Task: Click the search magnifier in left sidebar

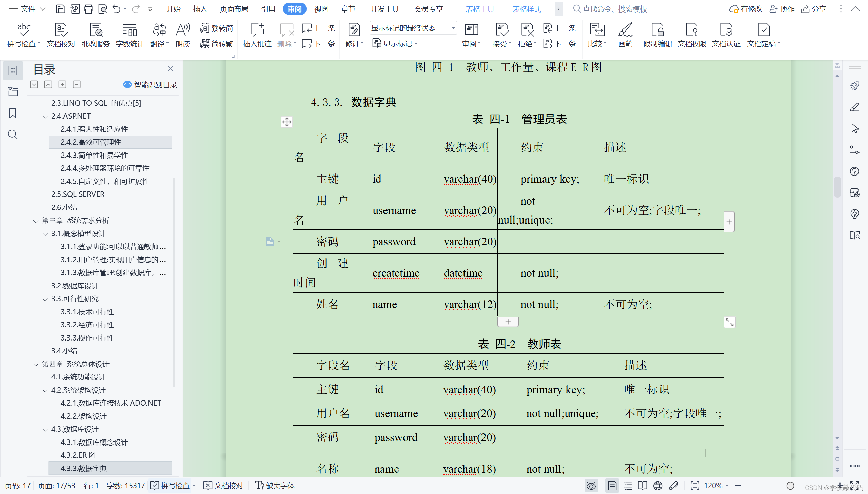Action: coord(13,135)
